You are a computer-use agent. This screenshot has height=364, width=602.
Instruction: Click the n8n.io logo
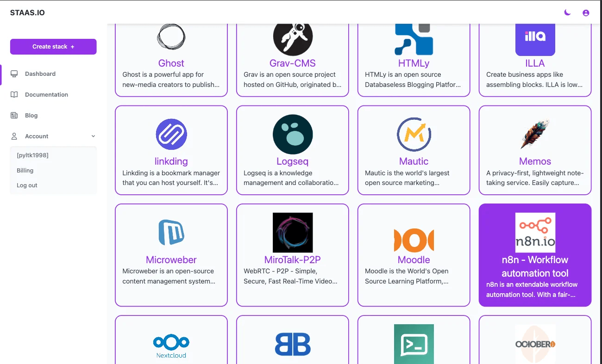click(535, 233)
